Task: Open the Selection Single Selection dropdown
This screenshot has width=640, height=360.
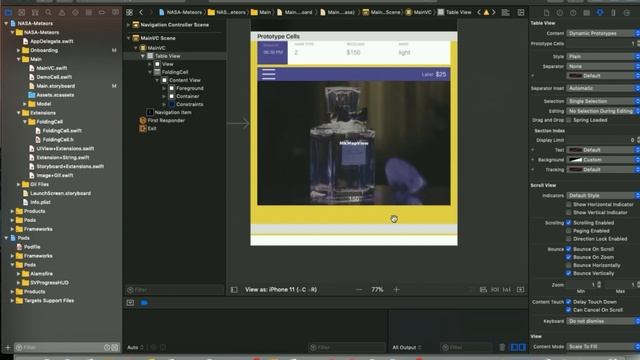Action: point(603,101)
